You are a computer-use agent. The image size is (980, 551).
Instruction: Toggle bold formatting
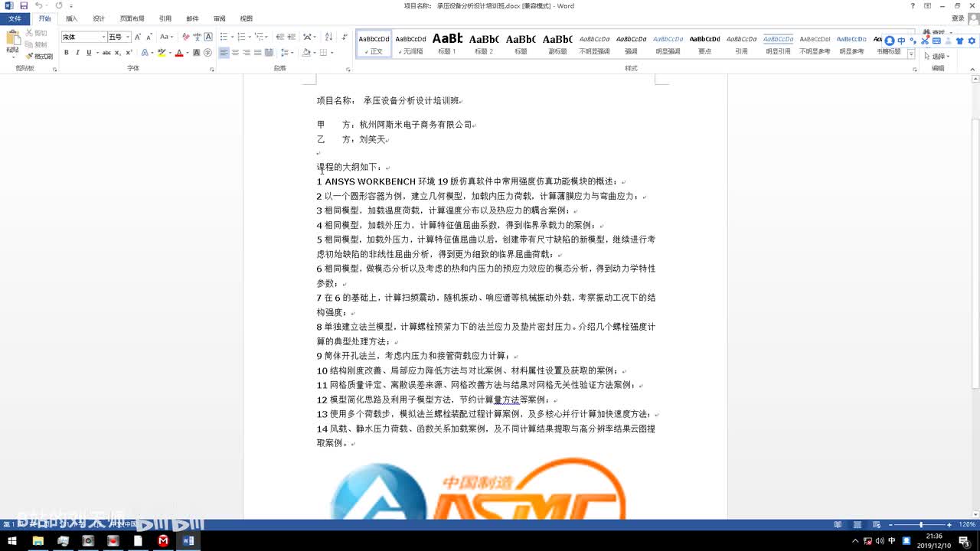[x=67, y=53]
